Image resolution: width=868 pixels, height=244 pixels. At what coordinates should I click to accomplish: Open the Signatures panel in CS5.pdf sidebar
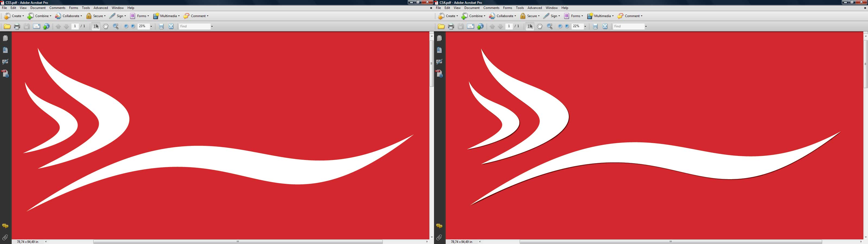click(x=5, y=62)
